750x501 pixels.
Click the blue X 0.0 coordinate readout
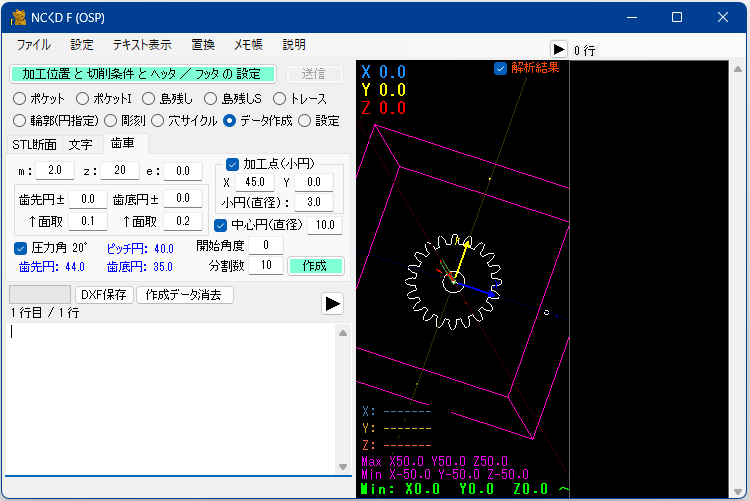pyautogui.click(x=384, y=72)
